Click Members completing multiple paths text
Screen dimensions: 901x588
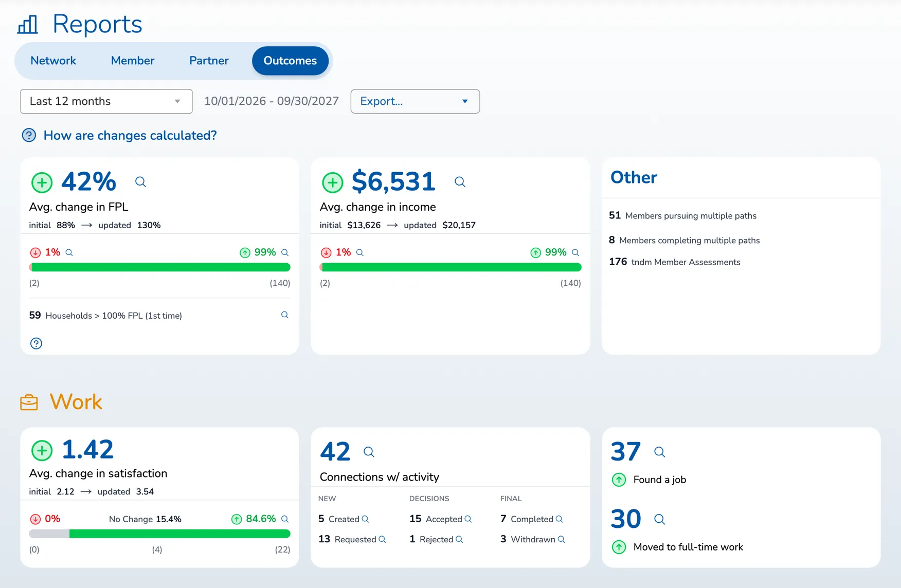(x=689, y=240)
